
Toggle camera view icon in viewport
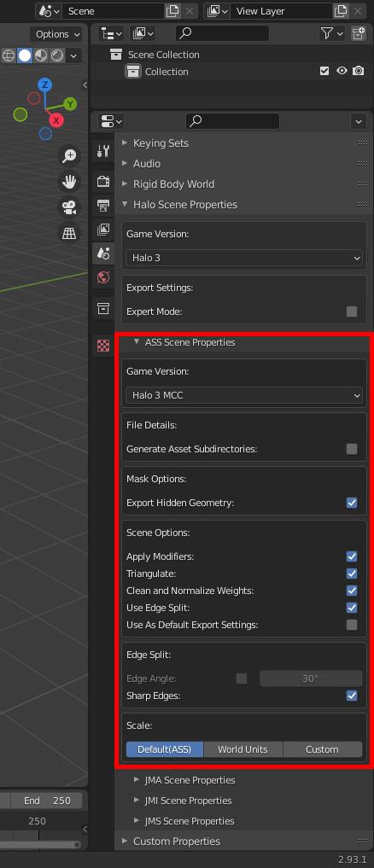tap(69, 207)
